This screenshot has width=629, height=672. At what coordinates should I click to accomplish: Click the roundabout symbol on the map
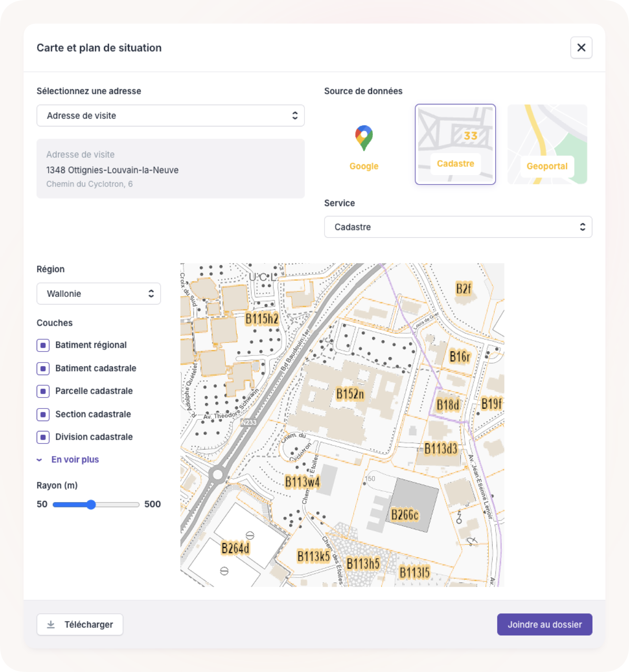[217, 474]
